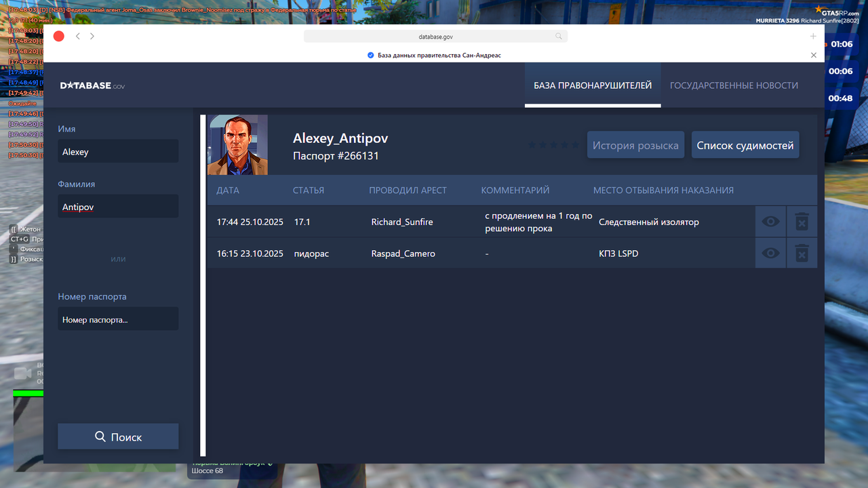Click the camera icon in game HUD
Viewport: 868px width, 488px height.
(x=22, y=373)
